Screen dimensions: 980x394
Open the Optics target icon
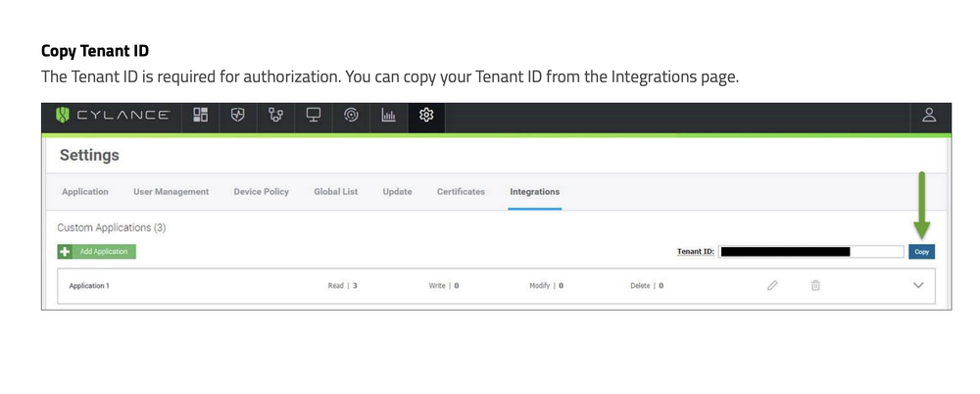click(351, 116)
